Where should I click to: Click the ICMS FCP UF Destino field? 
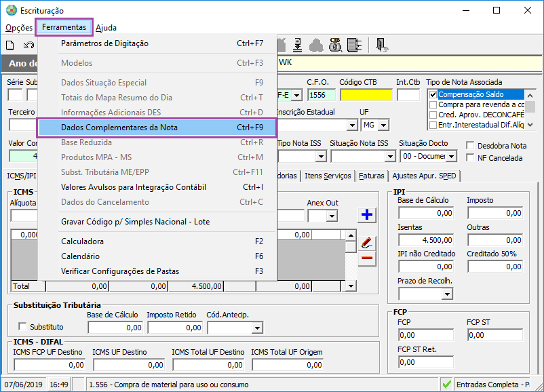click(49, 365)
